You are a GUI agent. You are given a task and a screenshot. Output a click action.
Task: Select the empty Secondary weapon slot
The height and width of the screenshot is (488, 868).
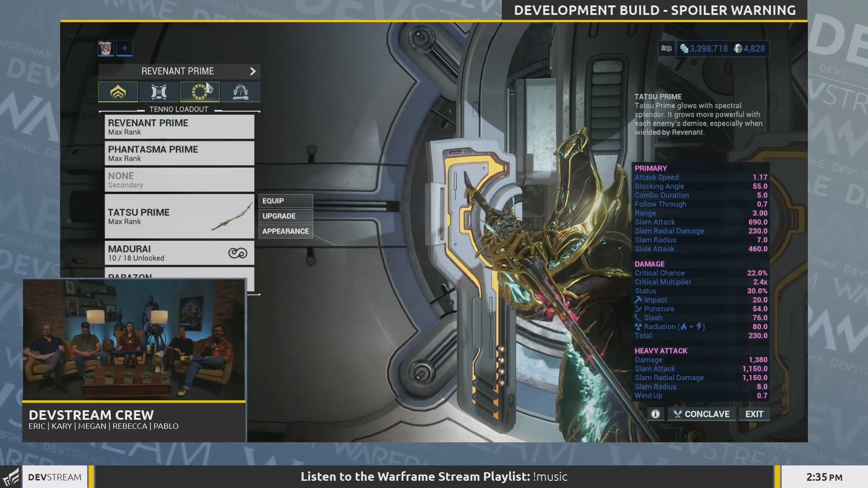[x=179, y=180]
